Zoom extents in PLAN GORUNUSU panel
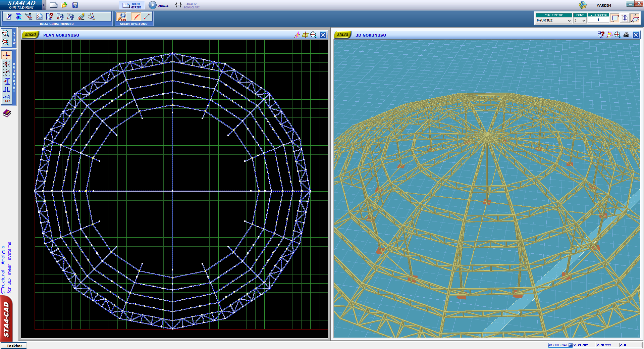 [x=314, y=35]
